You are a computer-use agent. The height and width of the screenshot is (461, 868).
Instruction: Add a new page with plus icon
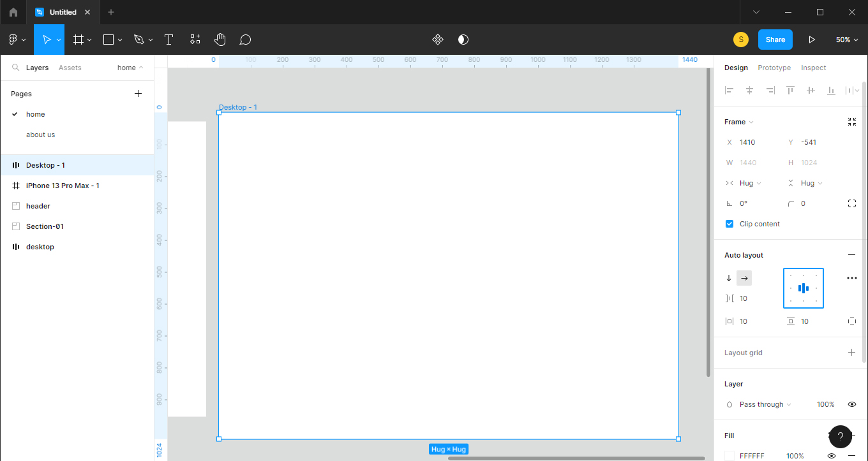coord(138,94)
